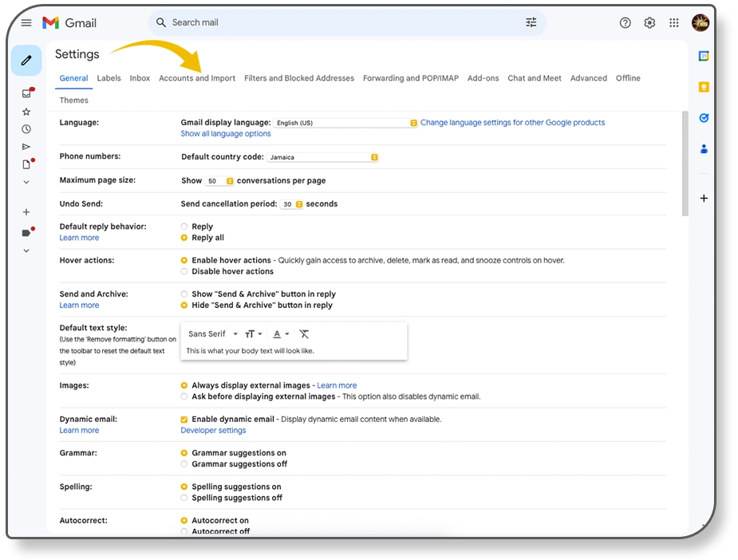
Task: Click the Compose pencil icon
Action: 26,61
